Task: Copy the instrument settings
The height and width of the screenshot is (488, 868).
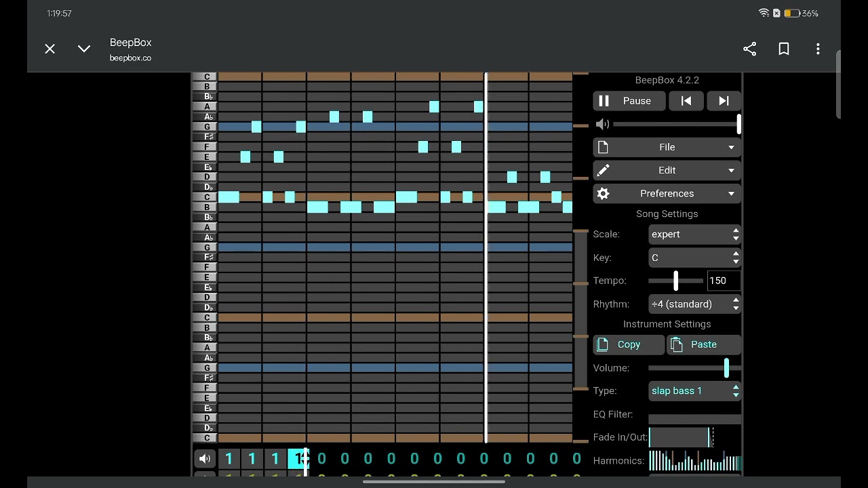Action: pyautogui.click(x=629, y=344)
